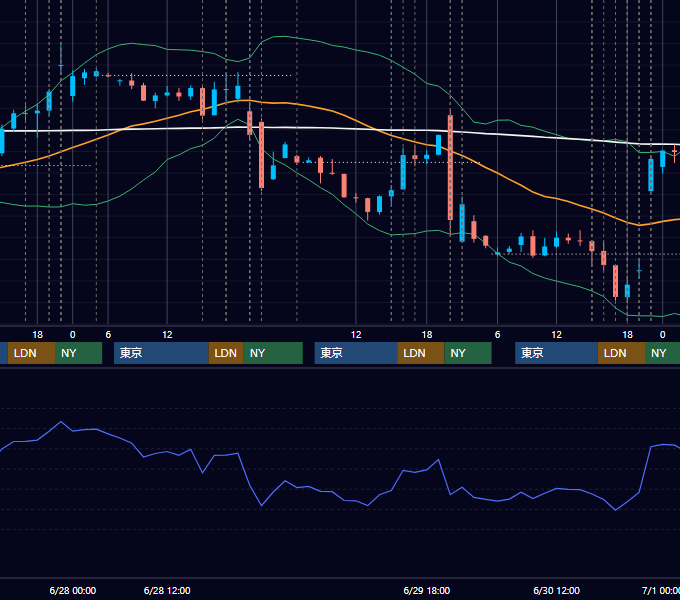Click the tallest red candle after 6/29 18:00
Viewport: 680px width, 600px height.
pyautogui.click(x=450, y=167)
